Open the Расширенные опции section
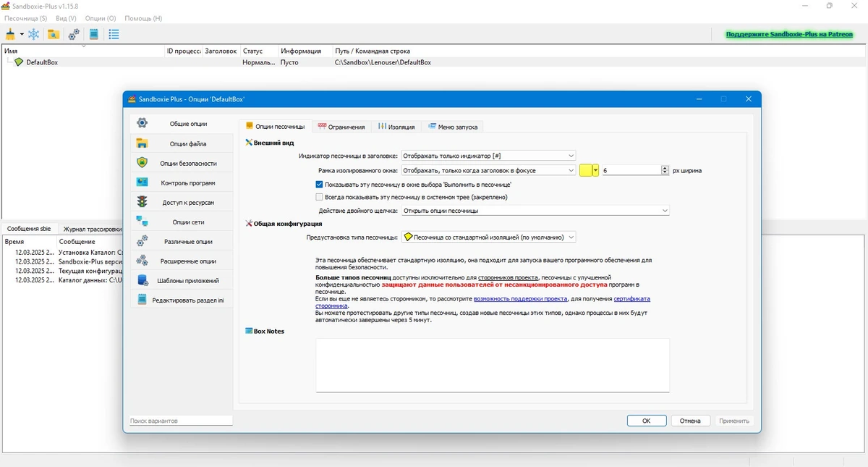This screenshot has width=868, height=467. click(182, 261)
